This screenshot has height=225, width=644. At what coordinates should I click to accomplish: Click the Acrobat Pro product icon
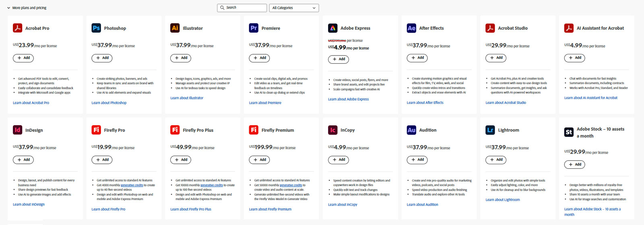point(17,28)
